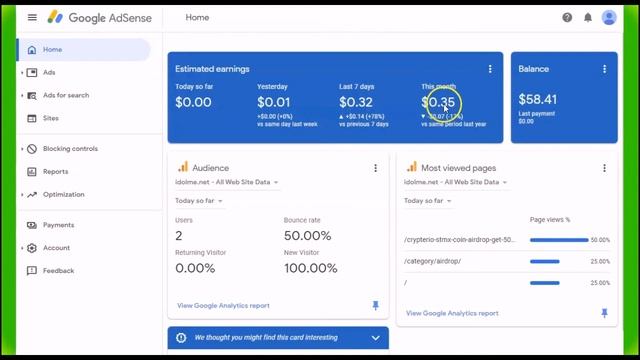The image size is (640, 360).
Task: Open Audience site data dropdown
Action: [227, 182]
